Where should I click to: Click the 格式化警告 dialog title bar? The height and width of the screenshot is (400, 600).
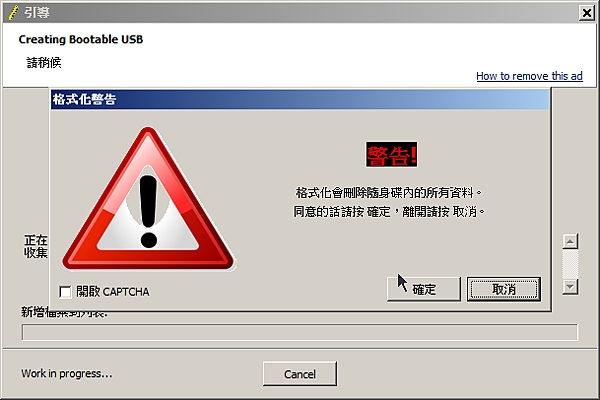coord(300,100)
